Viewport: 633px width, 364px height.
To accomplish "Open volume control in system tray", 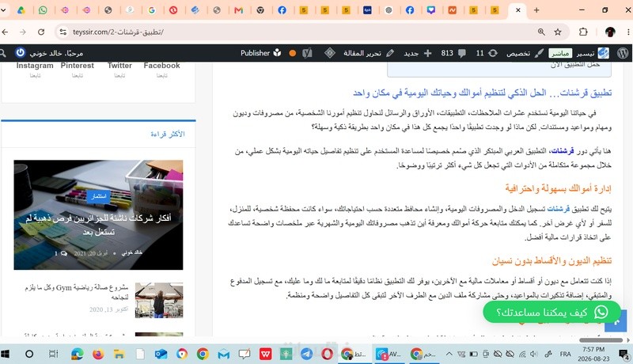I will pyautogui.click(x=534, y=354).
